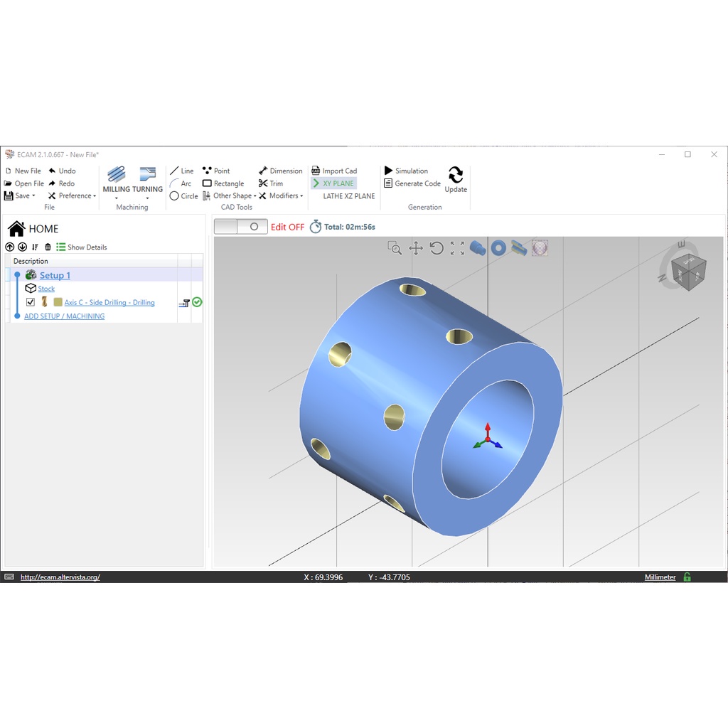Uncheck the Axis C Side Drilling operation
728x728 pixels.
(29, 301)
